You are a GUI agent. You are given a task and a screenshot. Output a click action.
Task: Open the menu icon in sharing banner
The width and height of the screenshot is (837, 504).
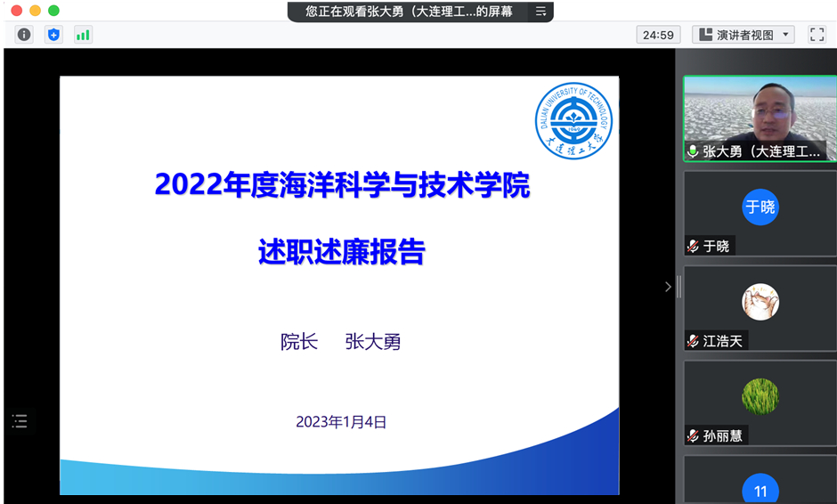[x=540, y=12]
